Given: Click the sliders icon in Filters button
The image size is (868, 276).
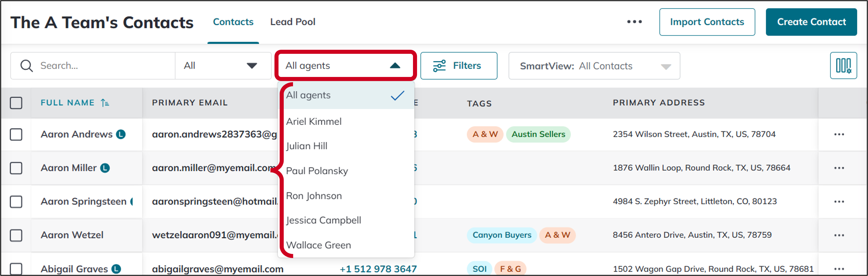Looking at the screenshot, I should click(x=439, y=66).
